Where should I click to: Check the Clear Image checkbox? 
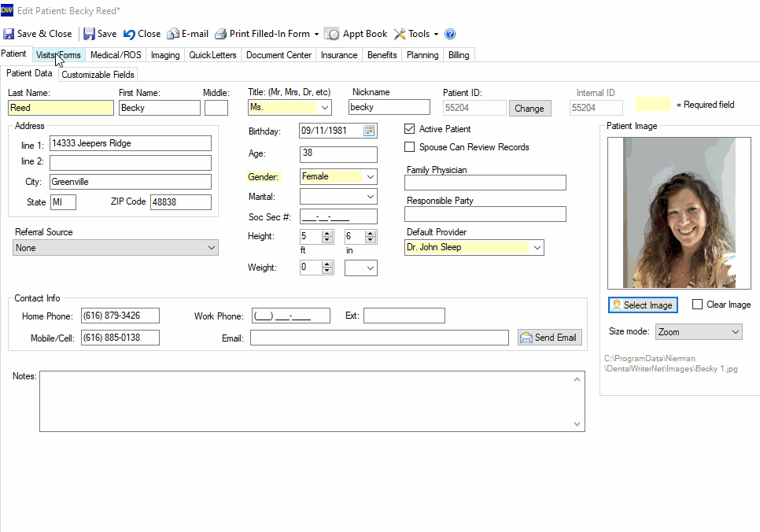point(697,305)
